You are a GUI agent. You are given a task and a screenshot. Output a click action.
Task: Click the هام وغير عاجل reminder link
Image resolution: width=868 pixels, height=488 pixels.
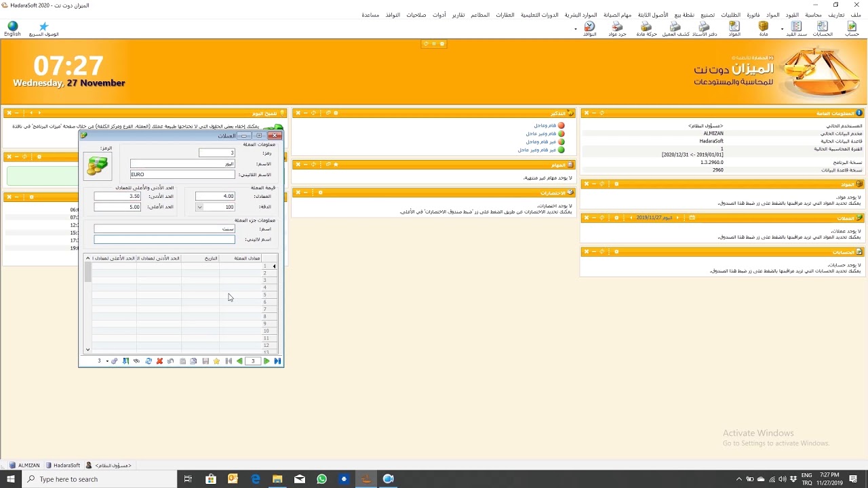pos(541,134)
